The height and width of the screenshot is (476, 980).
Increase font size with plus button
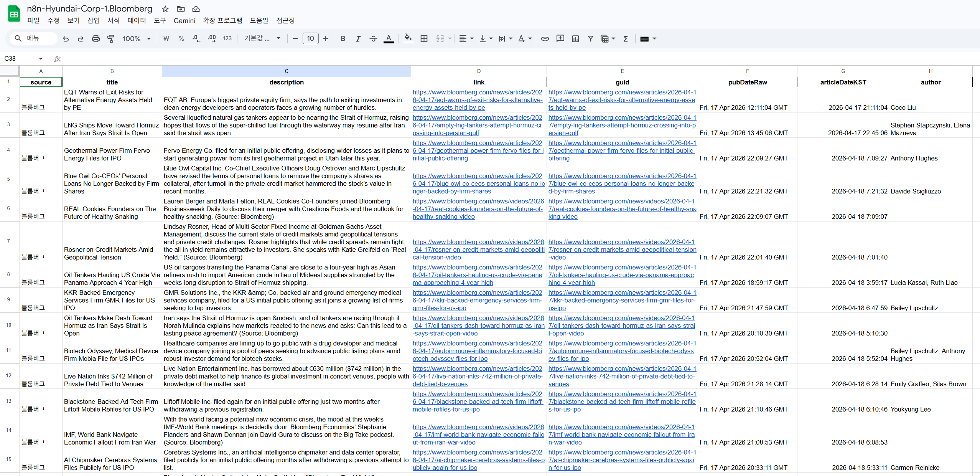coord(326,38)
